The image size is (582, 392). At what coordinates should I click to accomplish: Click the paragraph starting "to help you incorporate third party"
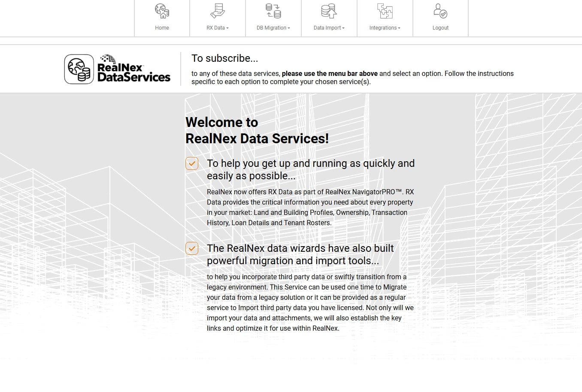pyautogui.click(x=310, y=302)
